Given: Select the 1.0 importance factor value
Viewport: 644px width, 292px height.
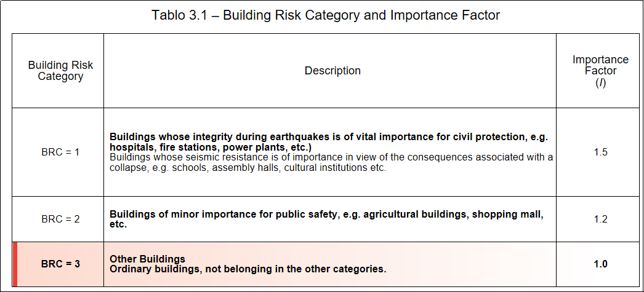Looking at the screenshot, I should (x=600, y=264).
